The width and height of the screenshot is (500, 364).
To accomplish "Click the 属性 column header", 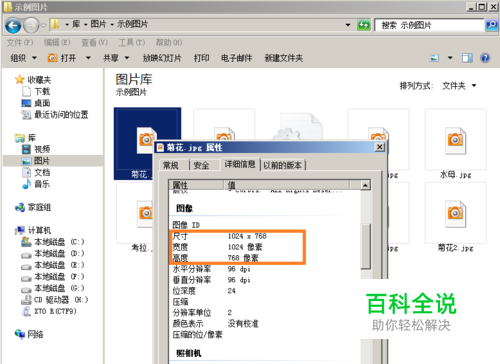I will pos(196,185).
